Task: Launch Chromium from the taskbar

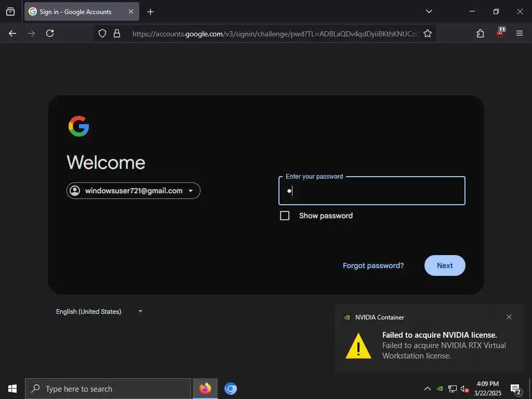Action: tap(230, 389)
